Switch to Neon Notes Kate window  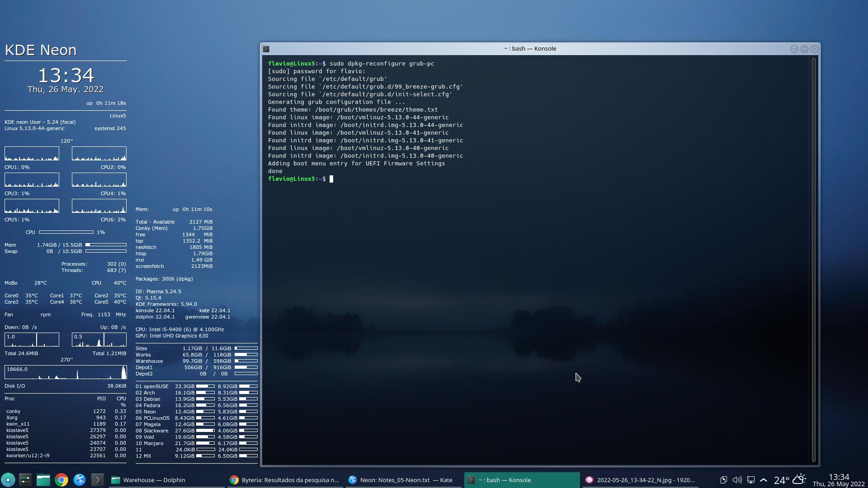tap(403, 480)
